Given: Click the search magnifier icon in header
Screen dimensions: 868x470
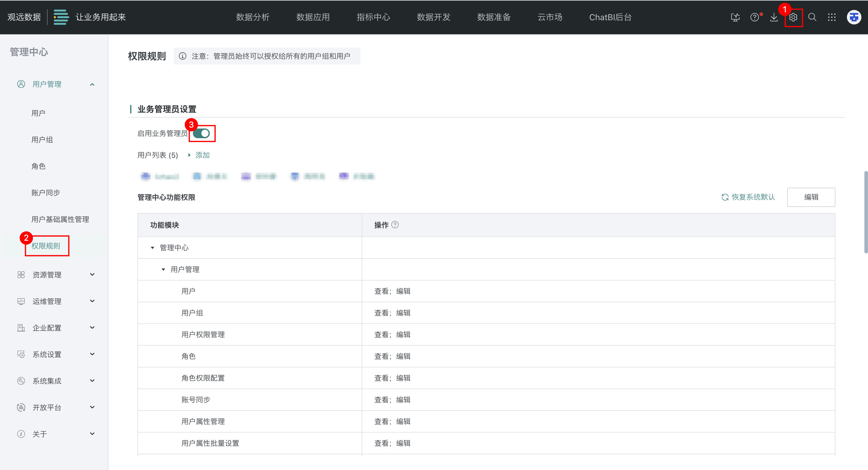Looking at the screenshot, I should coord(812,17).
